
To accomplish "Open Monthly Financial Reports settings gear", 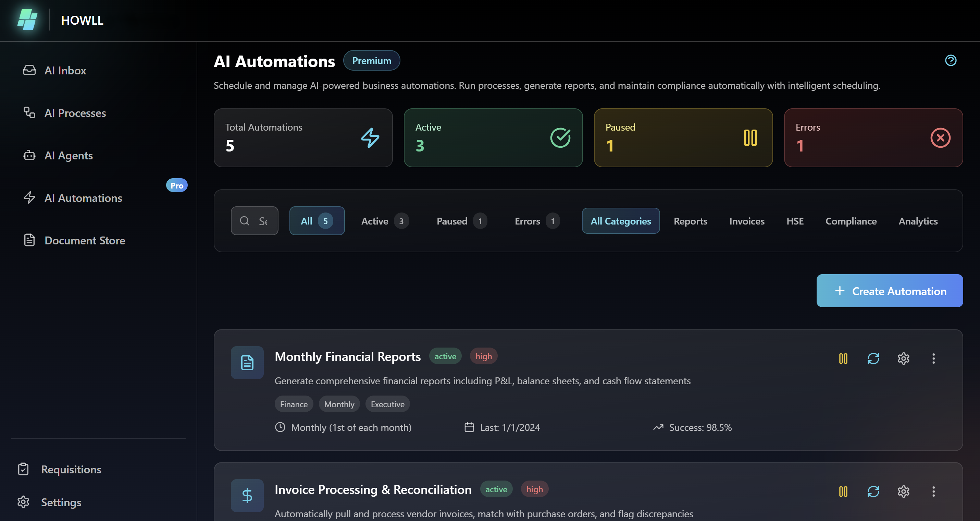I will (903, 359).
